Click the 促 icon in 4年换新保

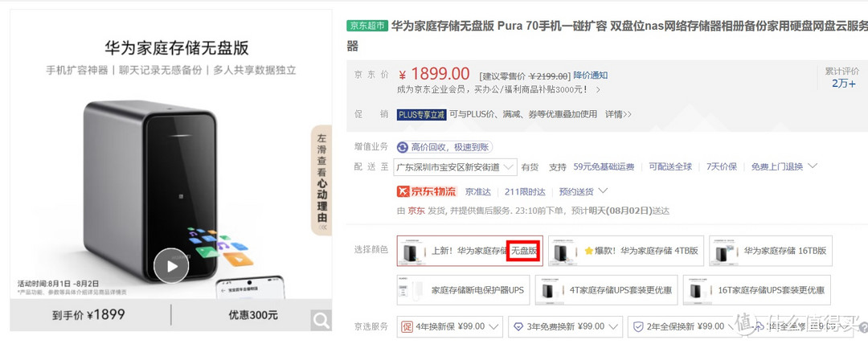point(407,327)
